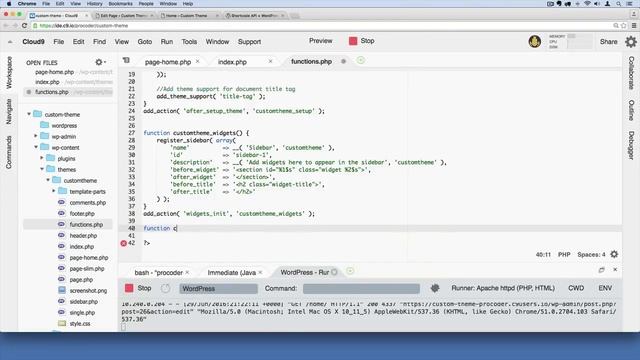Click the style.css file icon

[62, 323]
